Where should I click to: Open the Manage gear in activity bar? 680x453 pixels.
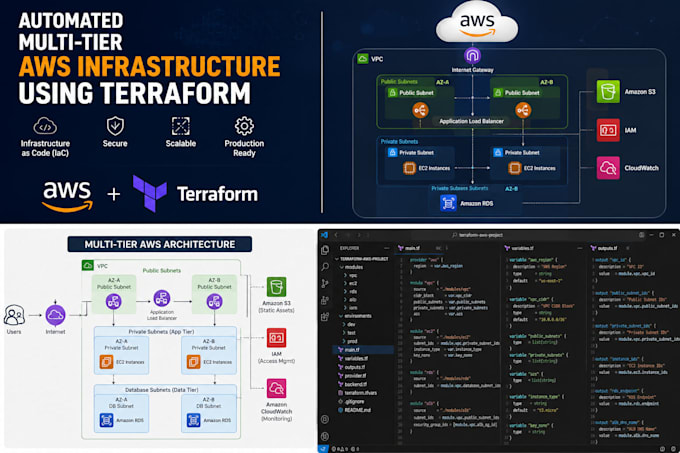coord(325,436)
